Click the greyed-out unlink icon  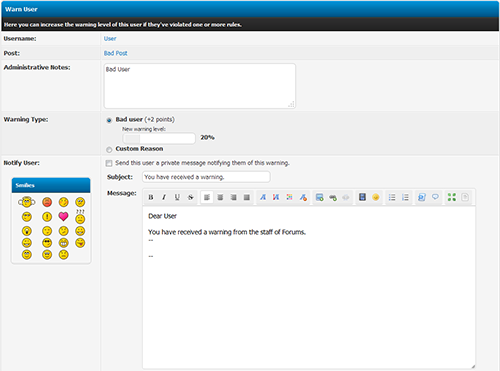346,197
